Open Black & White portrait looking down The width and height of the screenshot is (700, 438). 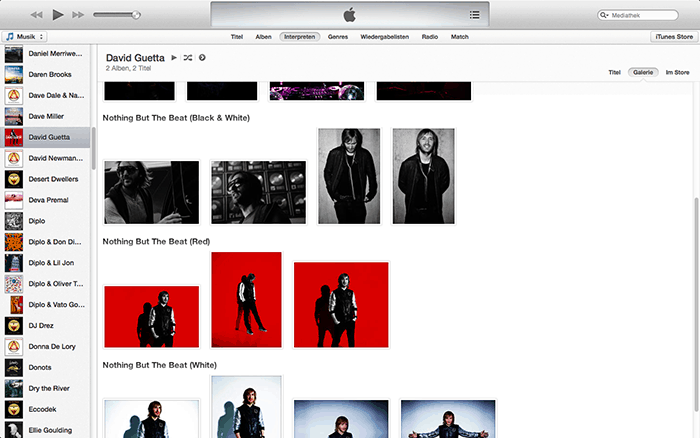point(349,176)
